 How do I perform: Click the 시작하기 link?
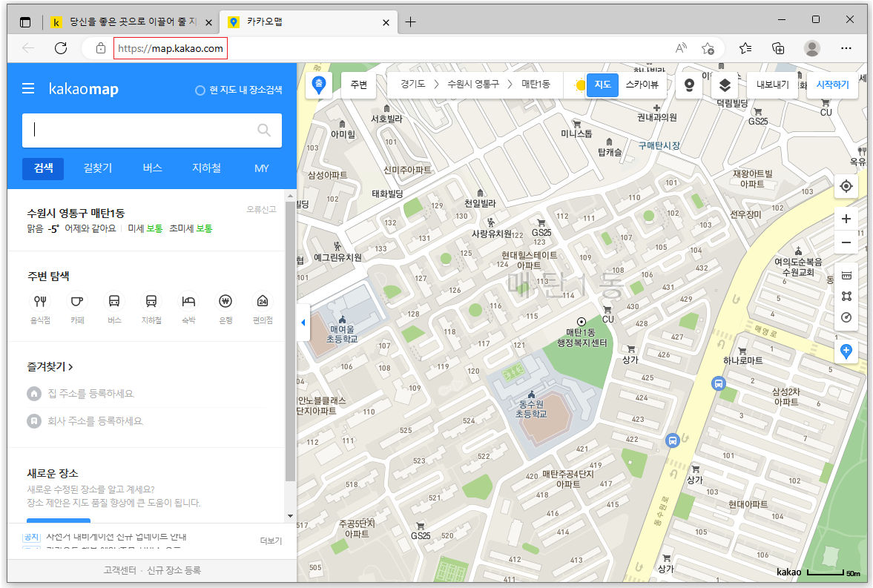[x=832, y=85]
